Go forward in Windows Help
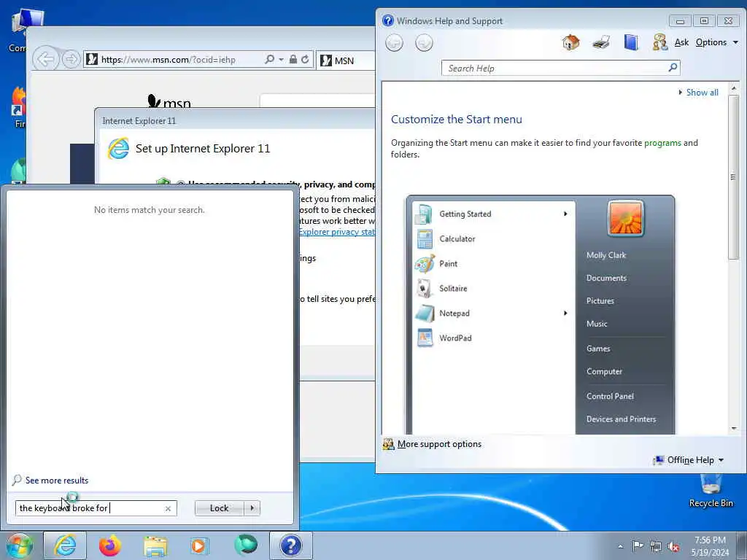Image resolution: width=747 pixels, height=560 pixels. tap(424, 43)
